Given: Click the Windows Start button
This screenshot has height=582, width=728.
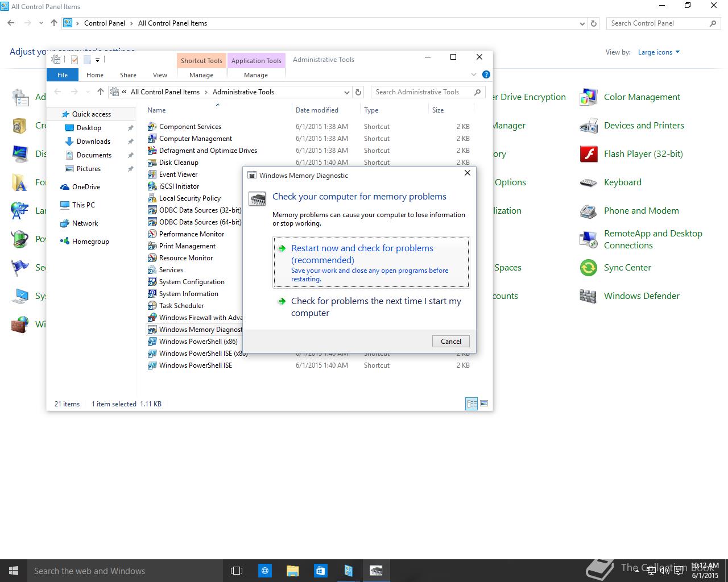Looking at the screenshot, I should pos(14,571).
